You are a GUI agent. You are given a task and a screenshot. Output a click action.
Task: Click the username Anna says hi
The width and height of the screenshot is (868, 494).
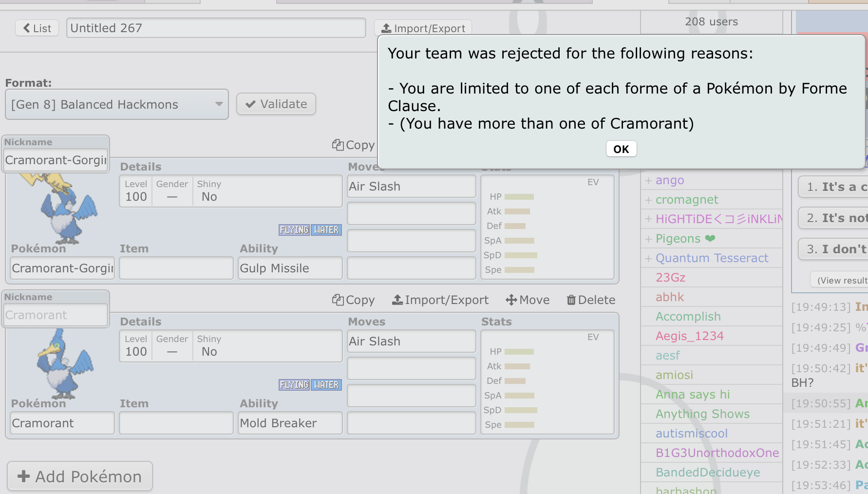pyautogui.click(x=693, y=394)
